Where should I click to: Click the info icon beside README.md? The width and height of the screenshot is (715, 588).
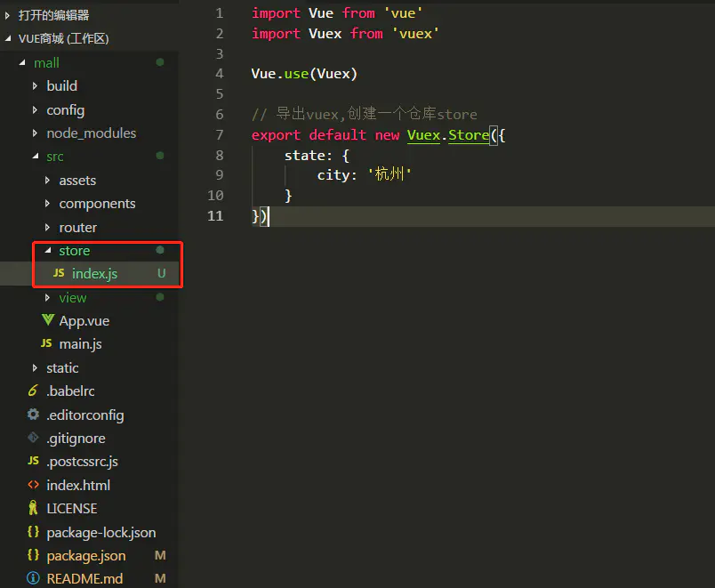coord(33,578)
